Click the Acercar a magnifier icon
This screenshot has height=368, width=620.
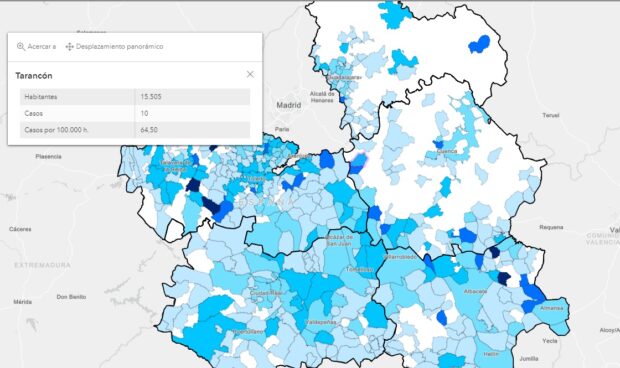coord(21,47)
